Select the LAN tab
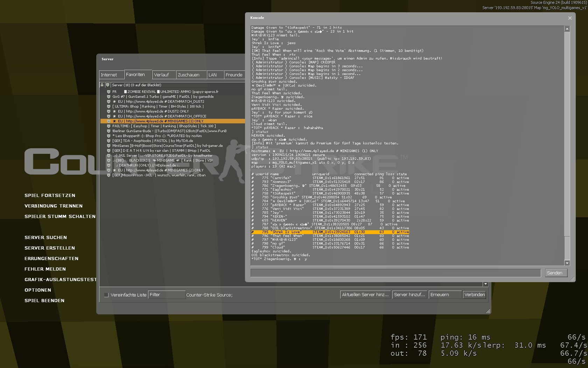Viewport: 588px width, 368px height. point(215,75)
